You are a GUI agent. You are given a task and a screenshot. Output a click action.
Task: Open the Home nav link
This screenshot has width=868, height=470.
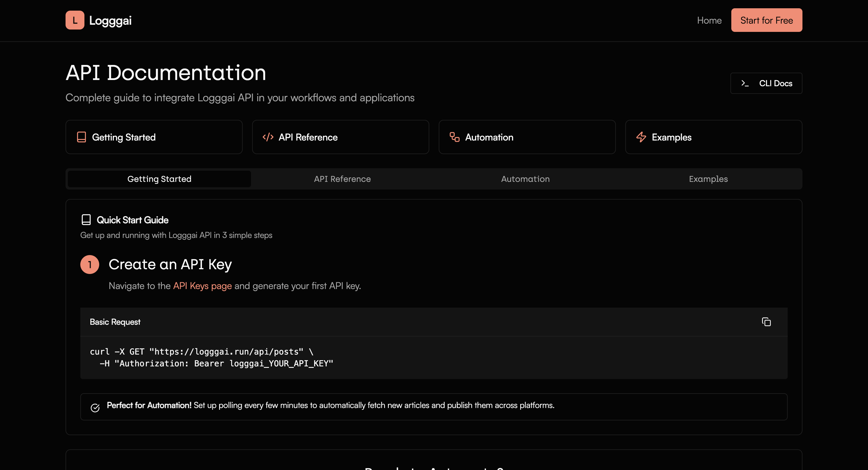[709, 20]
